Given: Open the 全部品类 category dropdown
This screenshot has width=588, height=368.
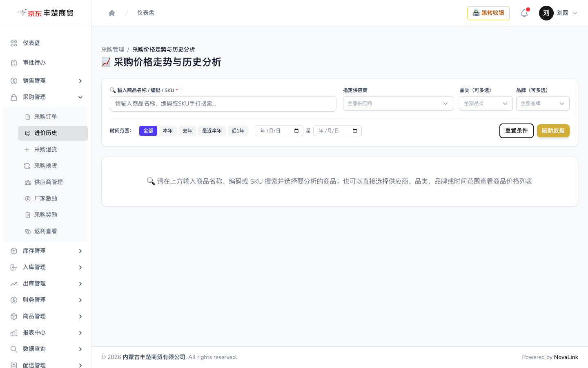Looking at the screenshot, I should point(486,103).
